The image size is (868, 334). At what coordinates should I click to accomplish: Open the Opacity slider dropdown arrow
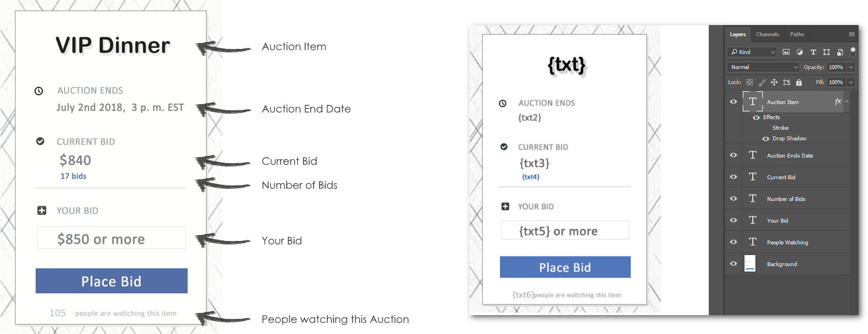[x=851, y=67]
